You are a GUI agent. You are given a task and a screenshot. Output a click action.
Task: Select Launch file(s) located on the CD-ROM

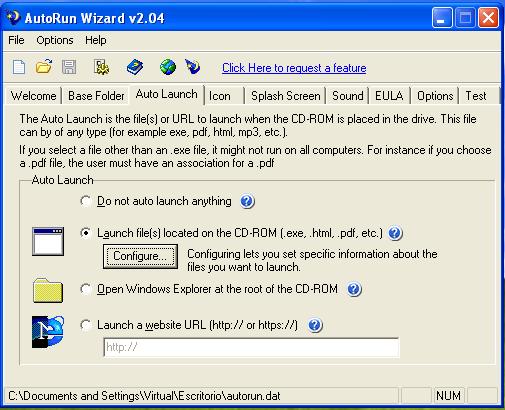232,233
